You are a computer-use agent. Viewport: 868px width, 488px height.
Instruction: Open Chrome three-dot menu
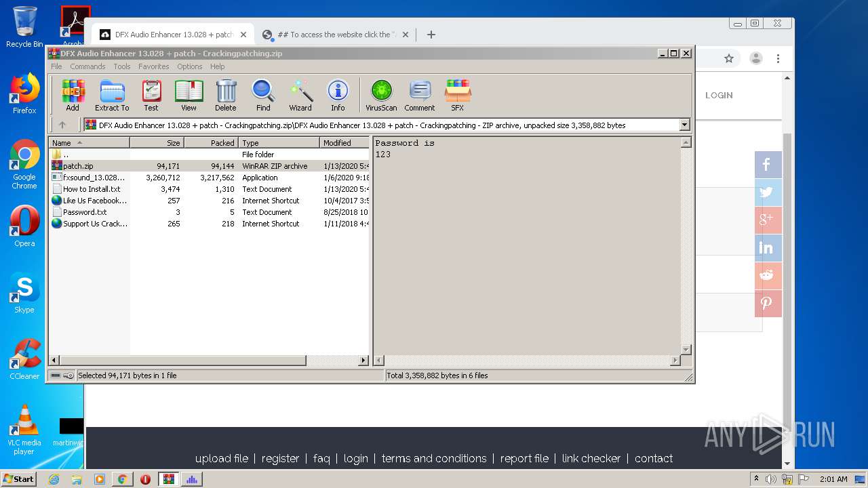pyautogui.click(x=778, y=59)
